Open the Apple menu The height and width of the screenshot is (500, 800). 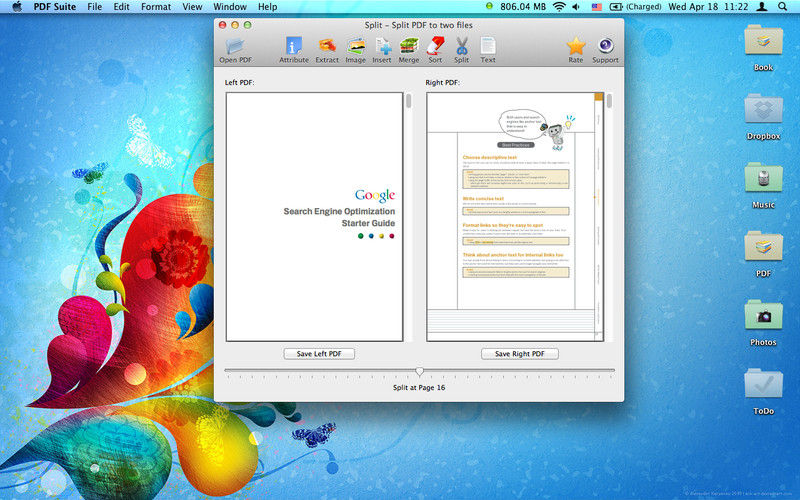17,7
